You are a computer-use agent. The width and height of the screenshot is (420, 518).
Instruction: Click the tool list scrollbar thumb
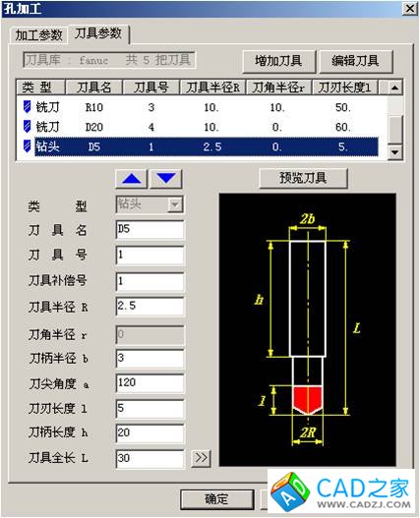point(394,129)
